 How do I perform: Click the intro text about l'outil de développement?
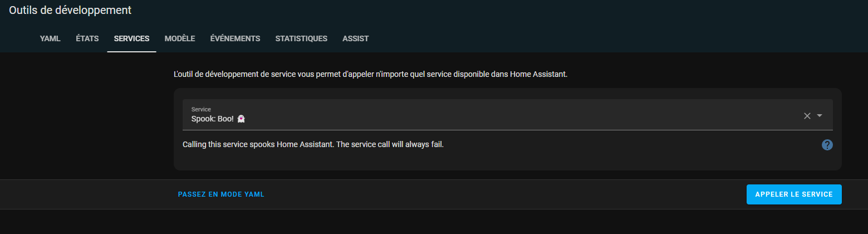[371, 74]
